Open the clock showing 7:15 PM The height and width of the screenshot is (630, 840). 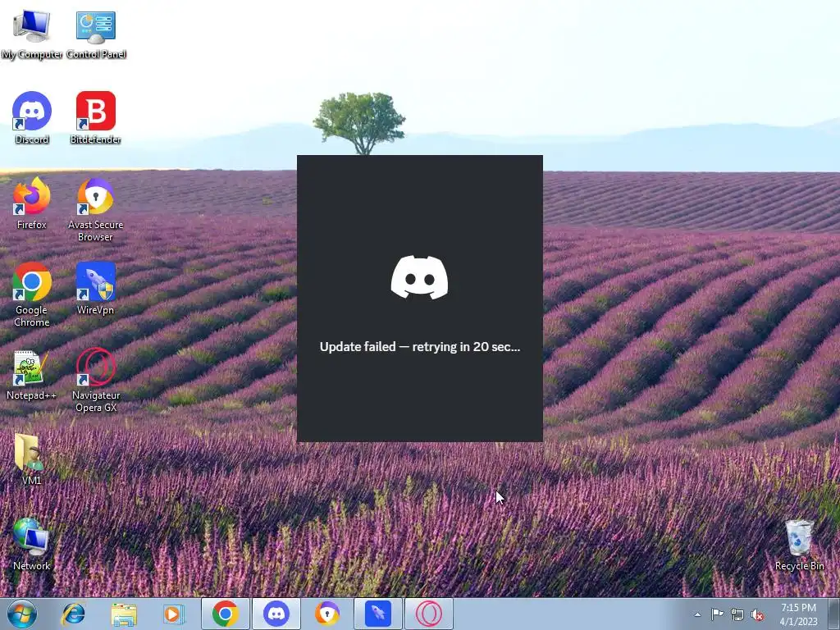(x=798, y=614)
